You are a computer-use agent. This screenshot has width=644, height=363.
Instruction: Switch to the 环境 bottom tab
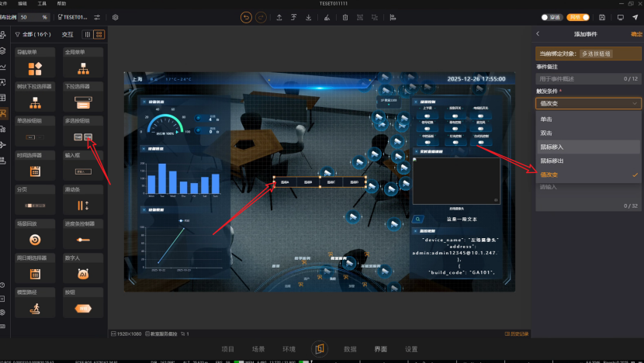click(x=289, y=349)
